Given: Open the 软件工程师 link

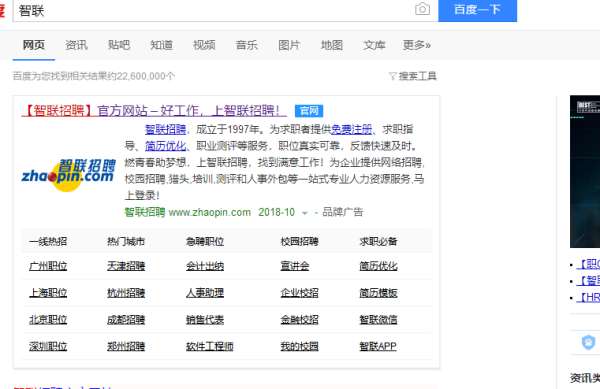Looking at the screenshot, I should tap(210, 347).
